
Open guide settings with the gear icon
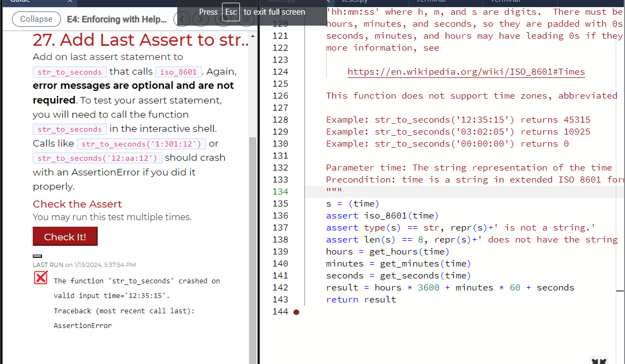[x=223, y=19]
